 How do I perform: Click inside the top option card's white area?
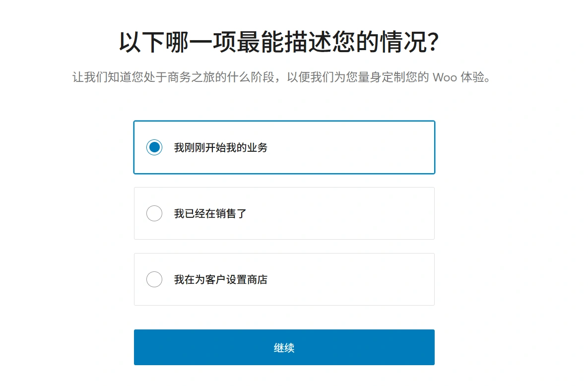347,147
